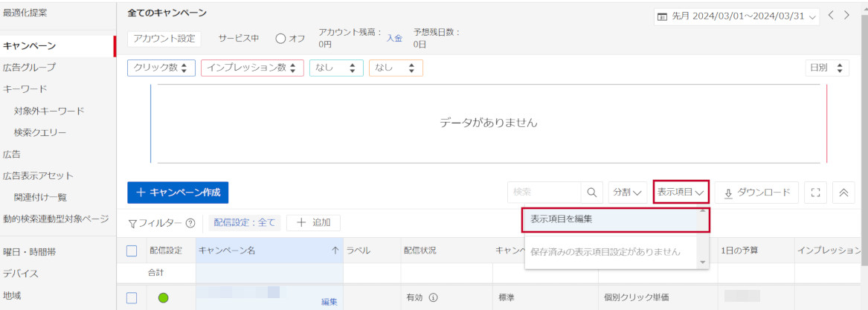
Task: Open filter help question mark icon
Action: [x=190, y=223]
